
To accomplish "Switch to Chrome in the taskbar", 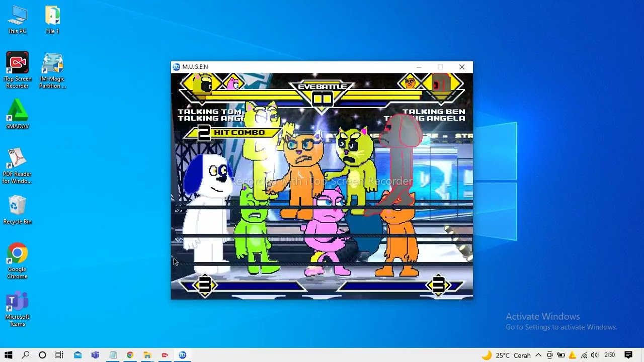I will [130, 355].
